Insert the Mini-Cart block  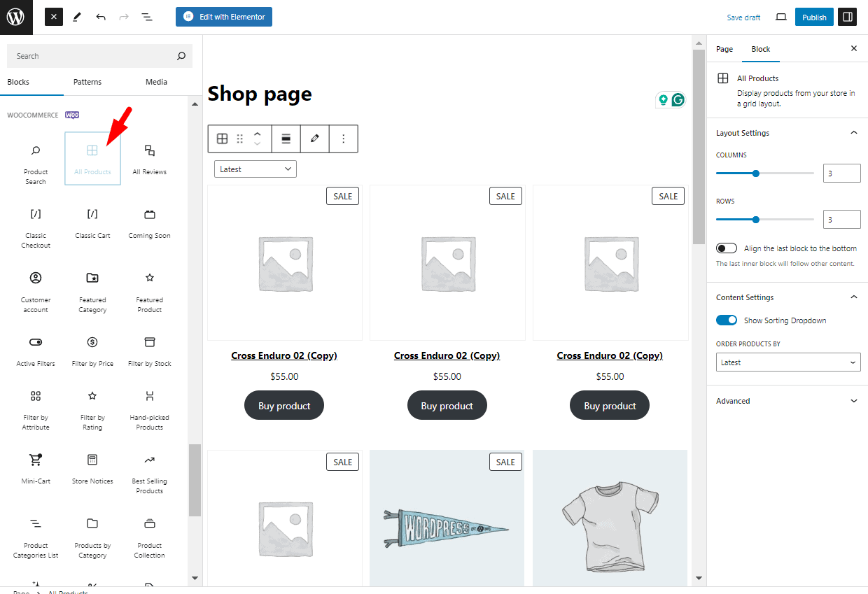(36, 469)
